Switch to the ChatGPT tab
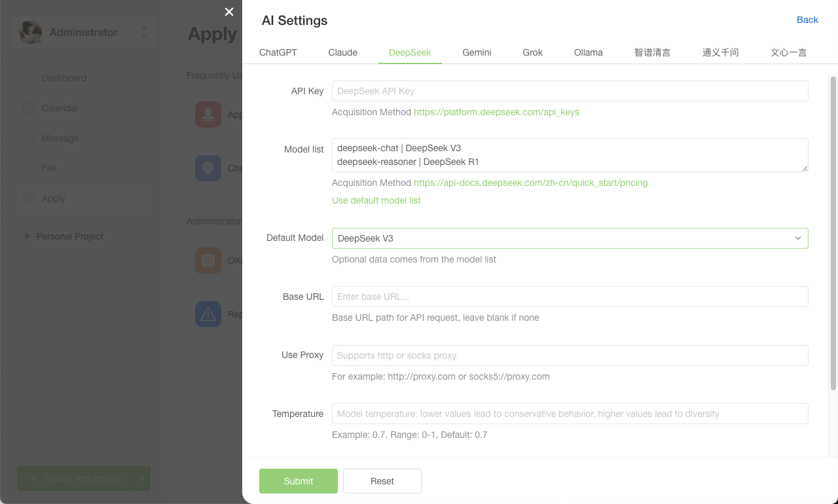The height and width of the screenshot is (504, 838). point(278,52)
